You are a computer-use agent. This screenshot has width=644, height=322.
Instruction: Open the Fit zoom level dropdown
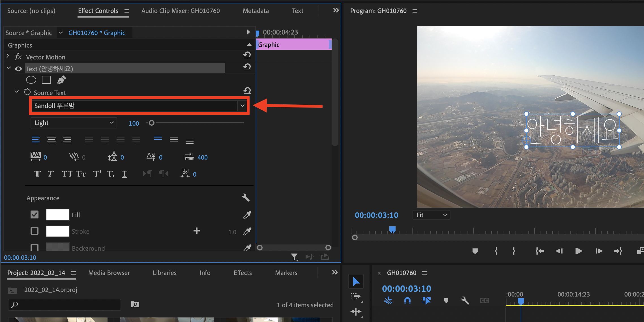click(431, 215)
